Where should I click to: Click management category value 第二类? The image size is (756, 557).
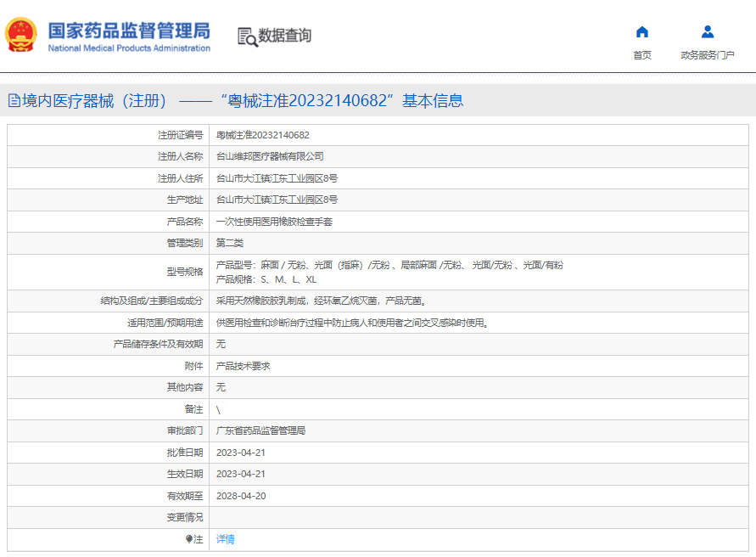229,243
